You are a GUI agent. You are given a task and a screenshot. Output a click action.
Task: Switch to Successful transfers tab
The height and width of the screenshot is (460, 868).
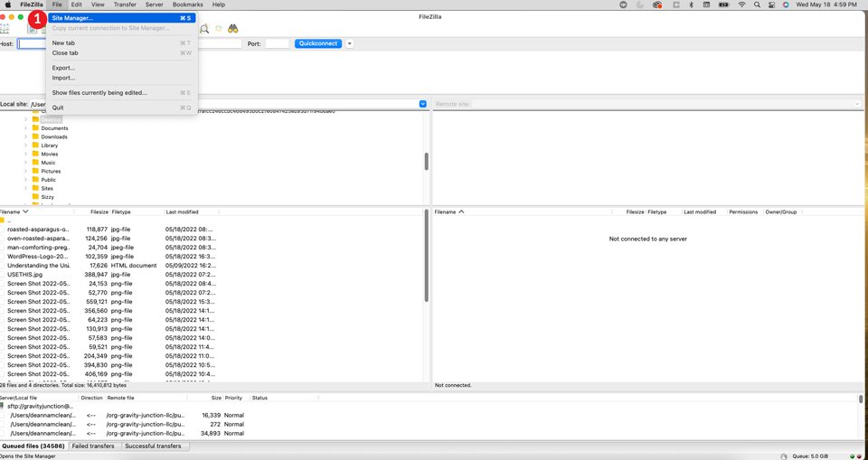(153, 446)
